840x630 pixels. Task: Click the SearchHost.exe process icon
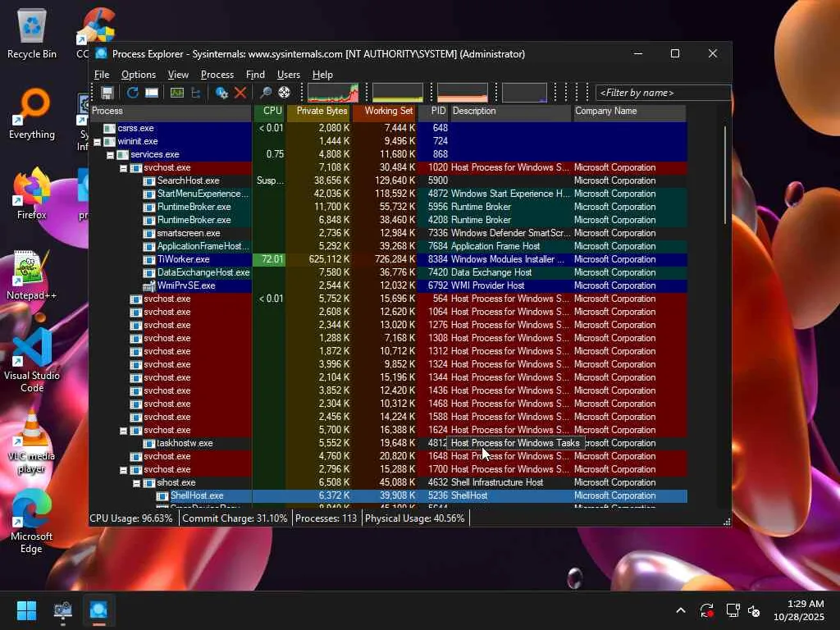pos(149,180)
